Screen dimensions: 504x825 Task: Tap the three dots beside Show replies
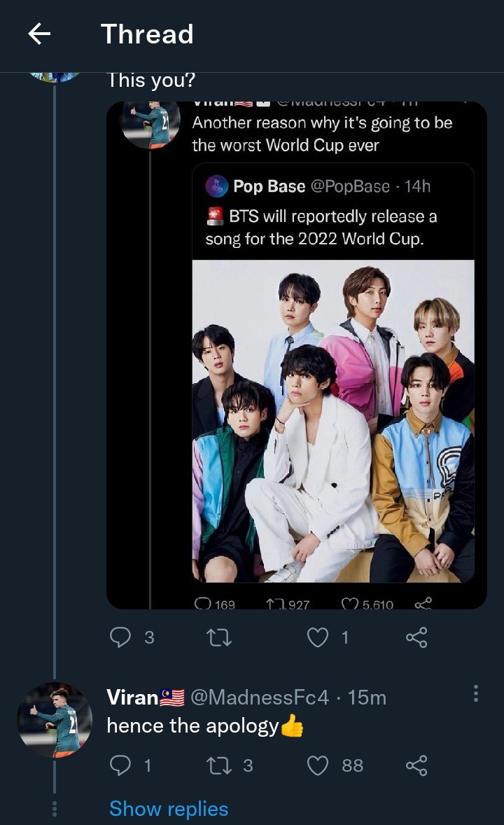coord(54,809)
